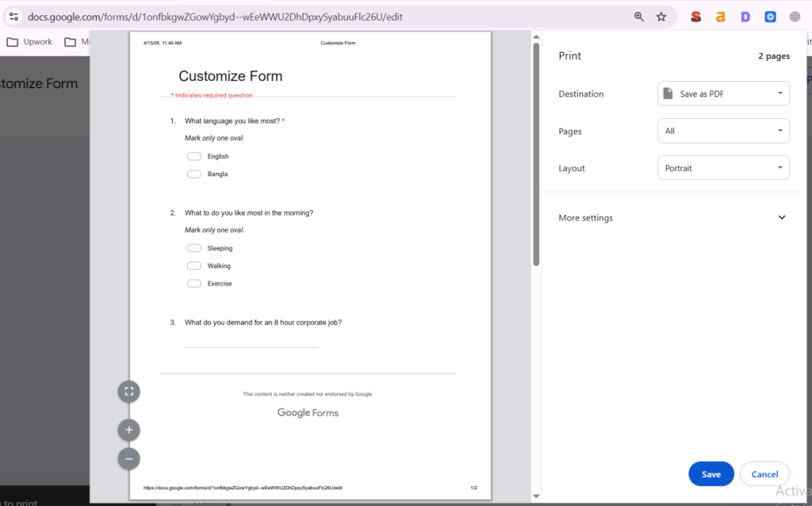Viewport: 812px width, 506px height.
Task: Click the English oval in preview
Action: (x=194, y=156)
